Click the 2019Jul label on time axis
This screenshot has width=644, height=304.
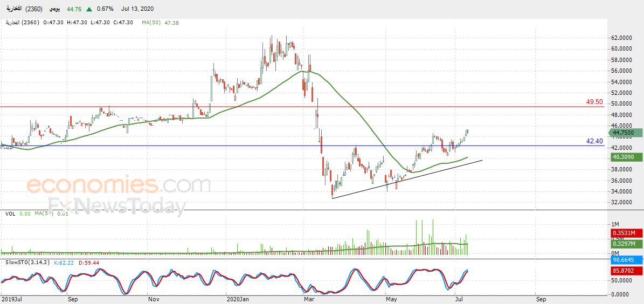coord(11,300)
